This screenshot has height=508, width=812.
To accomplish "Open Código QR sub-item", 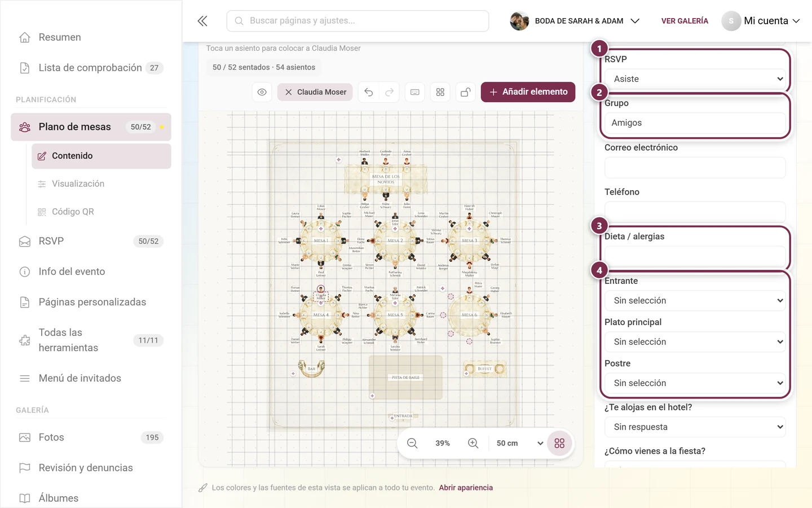I will tap(101, 212).
